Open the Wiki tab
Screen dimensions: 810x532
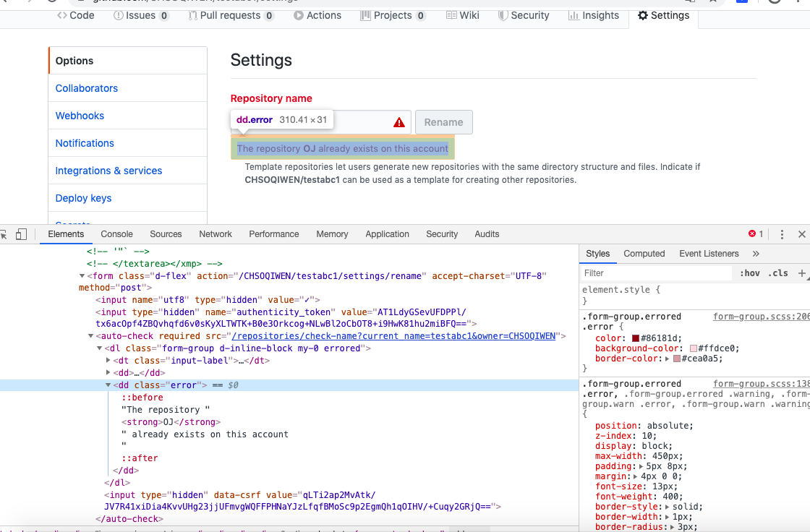click(x=462, y=15)
